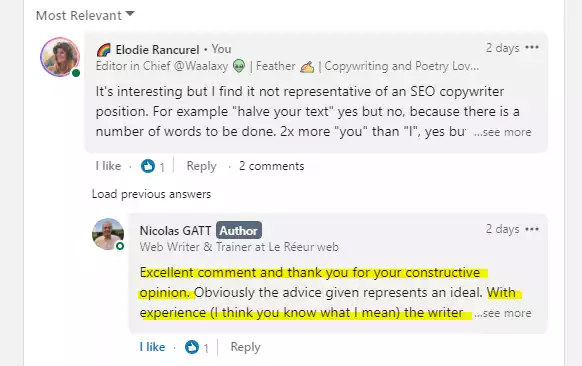Image resolution: width=582 pixels, height=366 pixels.
Task: Load previous answers
Action: pyautogui.click(x=151, y=194)
